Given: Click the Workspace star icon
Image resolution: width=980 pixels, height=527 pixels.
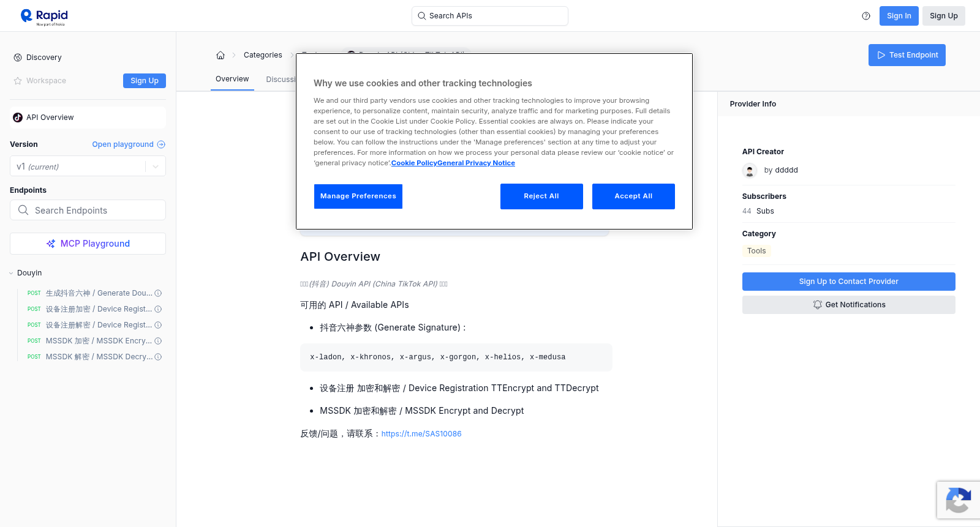Looking at the screenshot, I should [x=18, y=81].
